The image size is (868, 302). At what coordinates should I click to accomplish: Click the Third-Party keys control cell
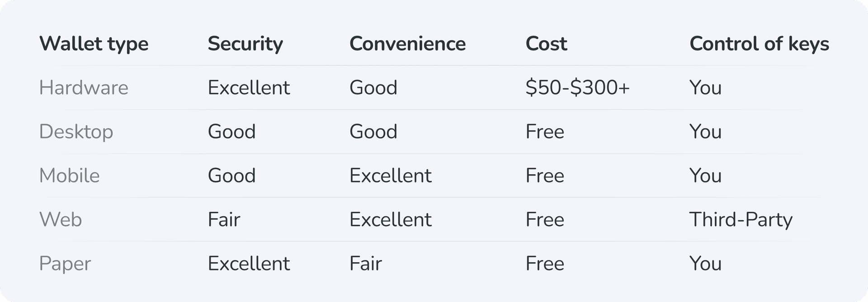tap(741, 220)
